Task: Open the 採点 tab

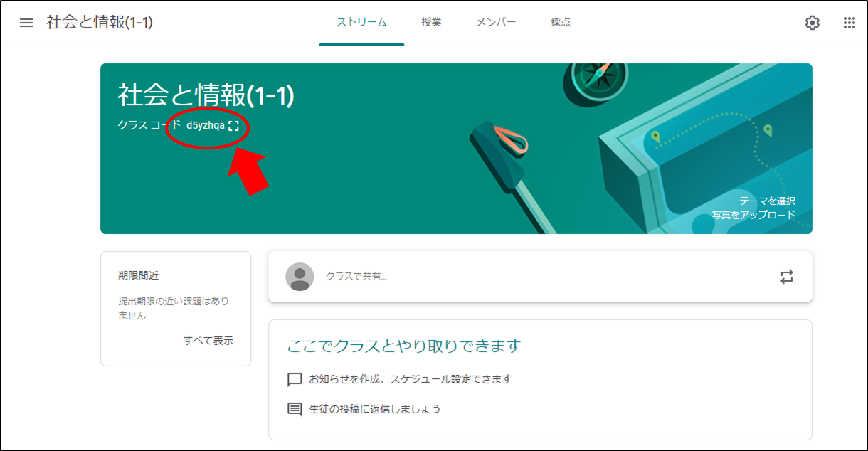Action: (x=561, y=23)
